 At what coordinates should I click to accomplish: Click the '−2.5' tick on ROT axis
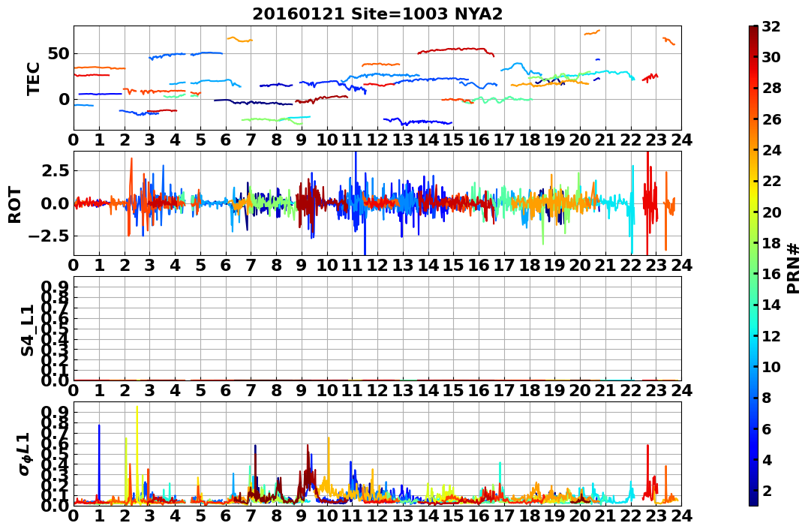[49, 236]
